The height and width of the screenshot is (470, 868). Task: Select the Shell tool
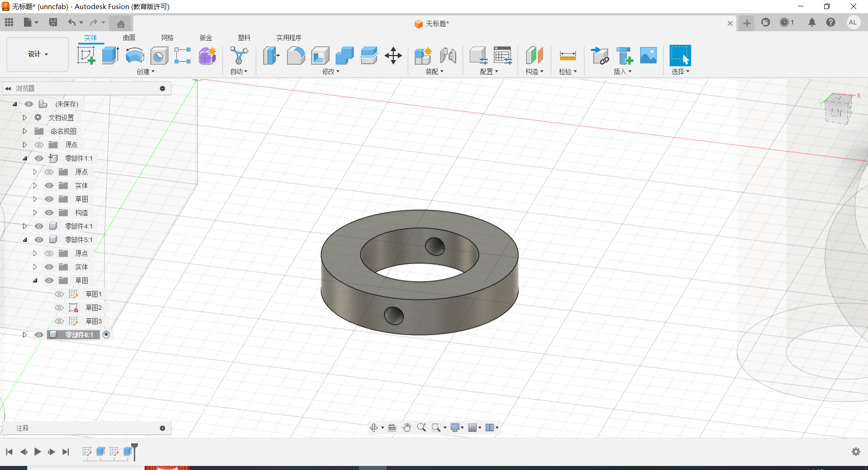320,56
